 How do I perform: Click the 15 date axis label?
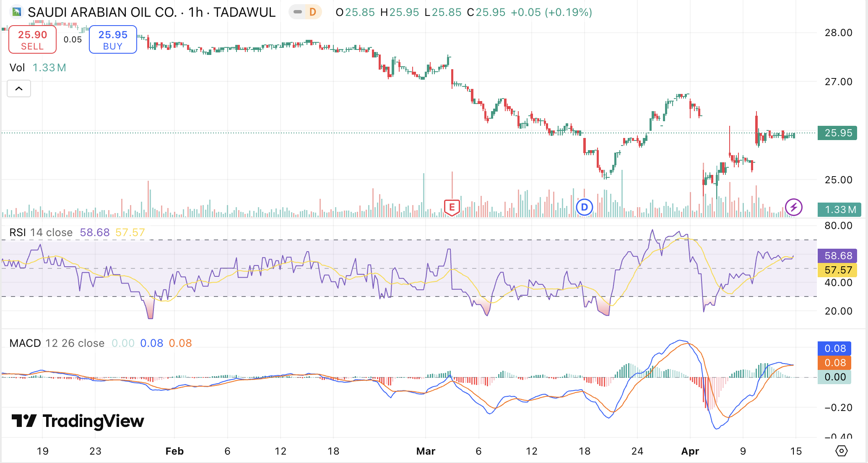tap(796, 451)
